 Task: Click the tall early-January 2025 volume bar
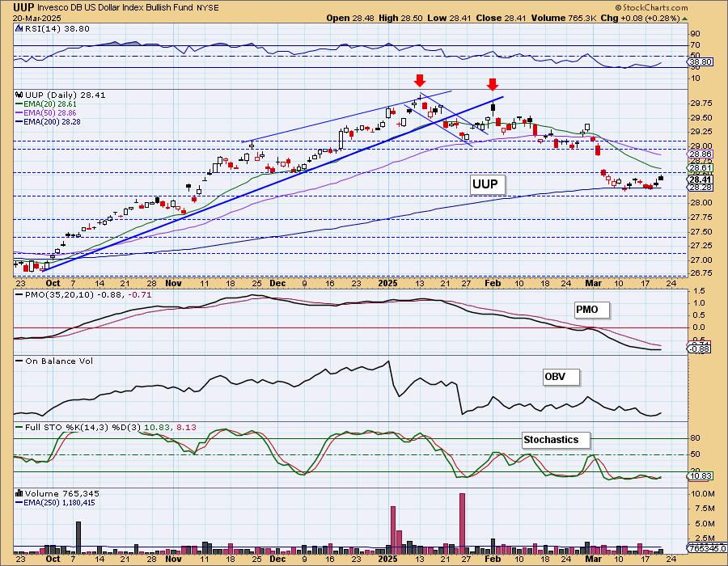click(x=393, y=530)
